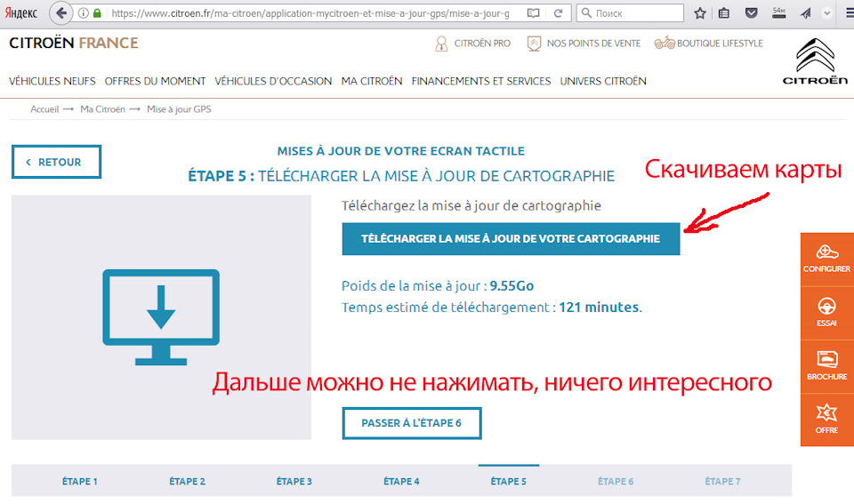Screen dimensions: 854x504
Task: Open Univers Citroën menu
Action: (x=603, y=81)
